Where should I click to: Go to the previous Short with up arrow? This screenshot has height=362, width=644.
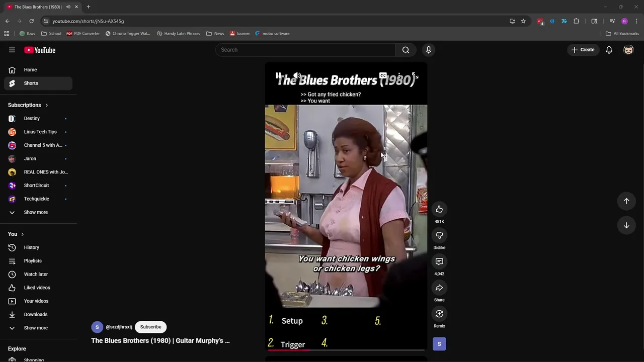626,201
